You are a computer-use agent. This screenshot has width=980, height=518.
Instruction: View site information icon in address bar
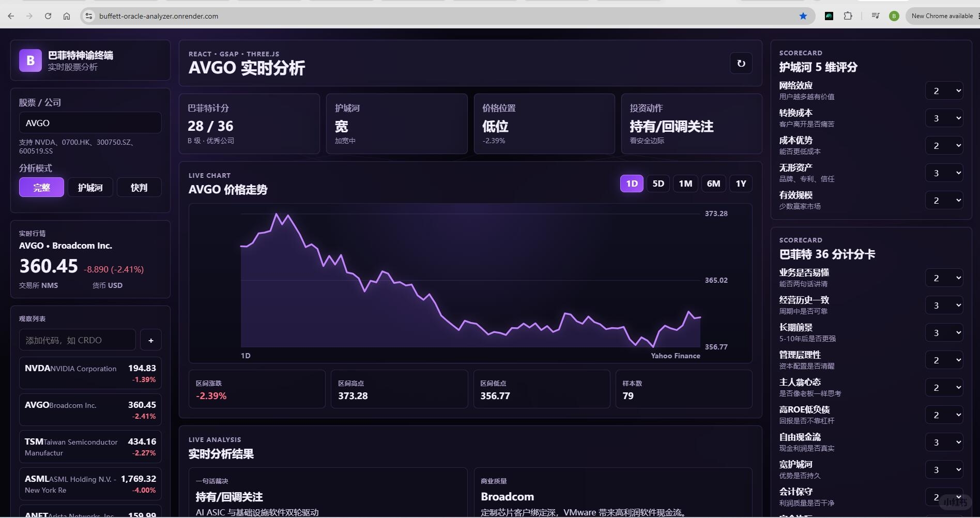coord(89,16)
